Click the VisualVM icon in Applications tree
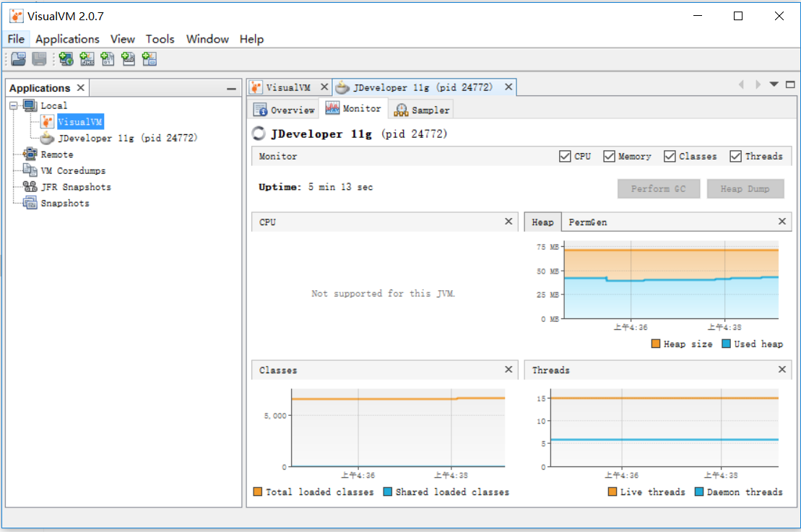This screenshot has height=532, width=801. (x=48, y=121)
